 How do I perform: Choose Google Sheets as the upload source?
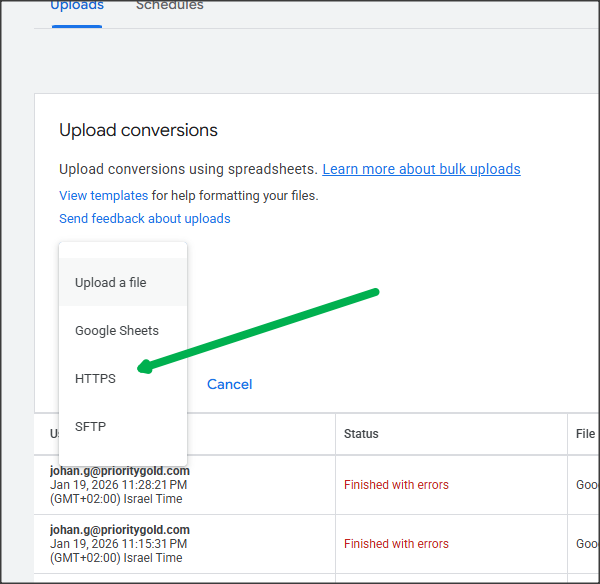tap(117, 330)
